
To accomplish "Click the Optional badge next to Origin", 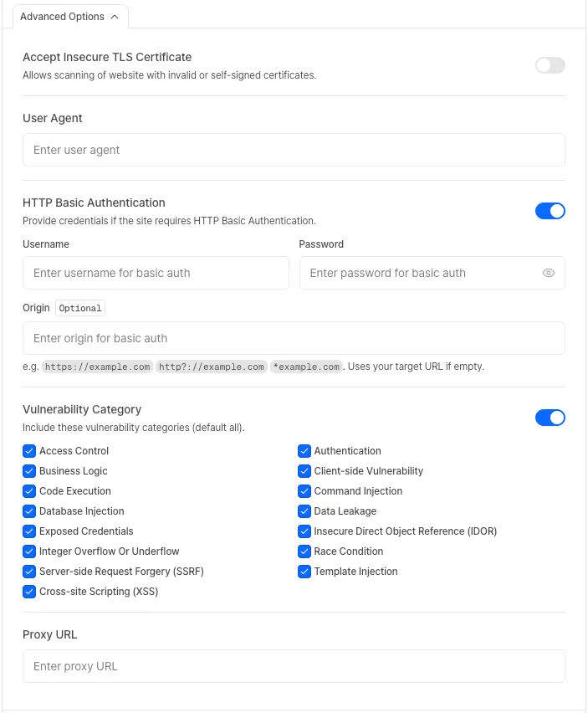I will 79,308.
